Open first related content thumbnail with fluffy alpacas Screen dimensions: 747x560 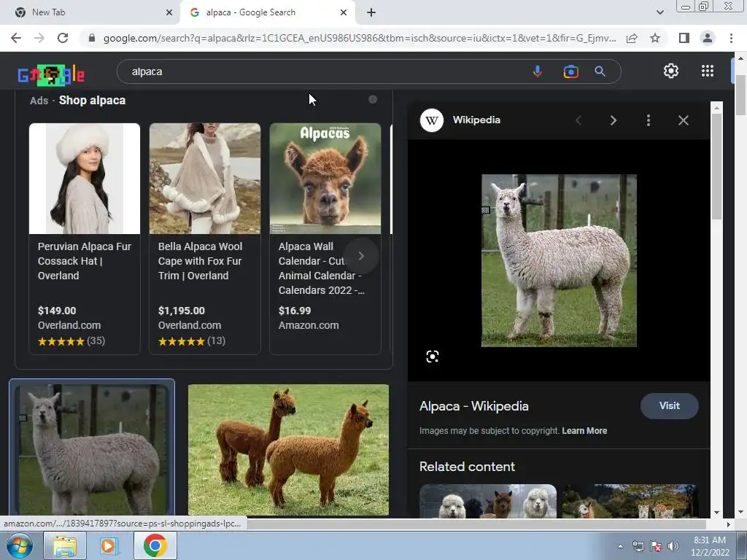point(488,501)
